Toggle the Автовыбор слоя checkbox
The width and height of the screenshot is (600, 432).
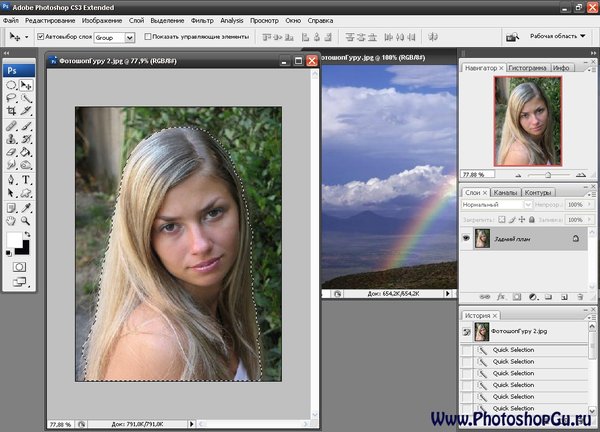point(40,37)
